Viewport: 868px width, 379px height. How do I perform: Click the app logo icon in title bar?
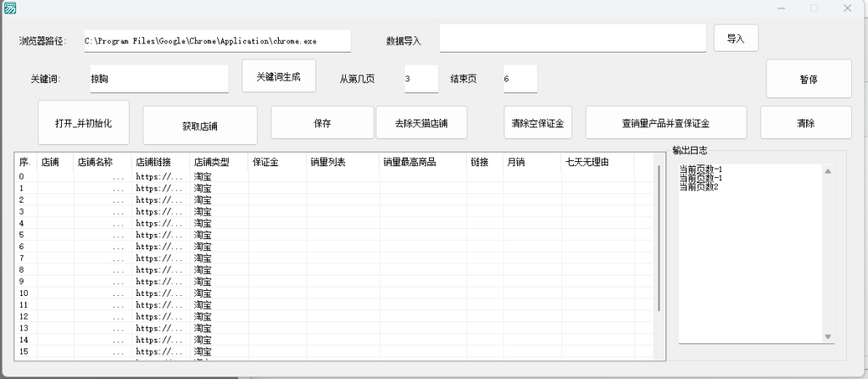pyautogui.click(x=9, y=8)
